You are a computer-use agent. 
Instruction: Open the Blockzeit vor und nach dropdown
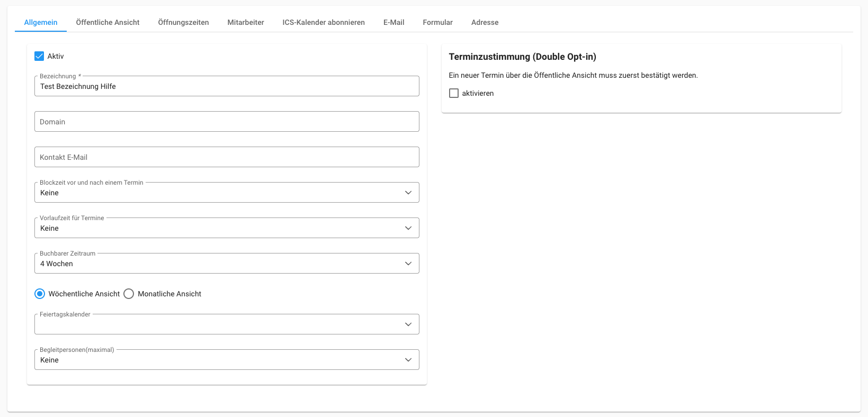[227, 193]
